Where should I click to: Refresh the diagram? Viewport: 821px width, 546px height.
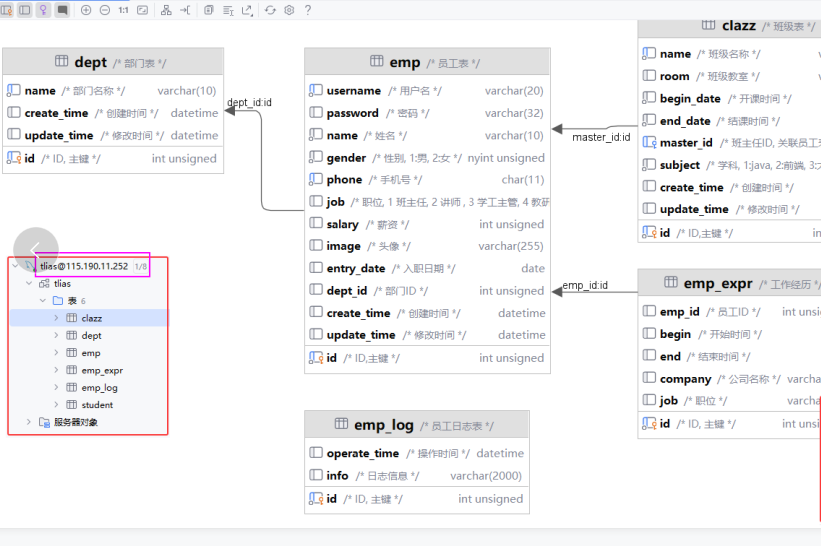(x=271, y=10)
